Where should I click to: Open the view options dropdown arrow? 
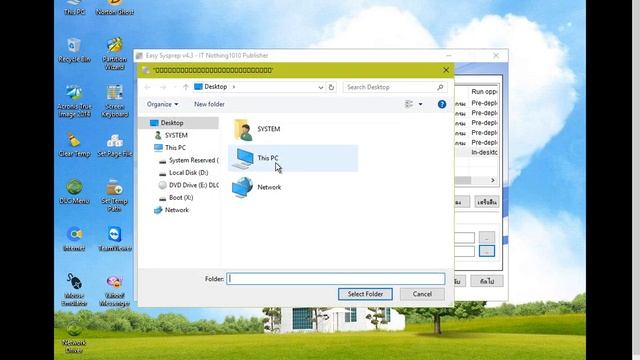[420, 104]
